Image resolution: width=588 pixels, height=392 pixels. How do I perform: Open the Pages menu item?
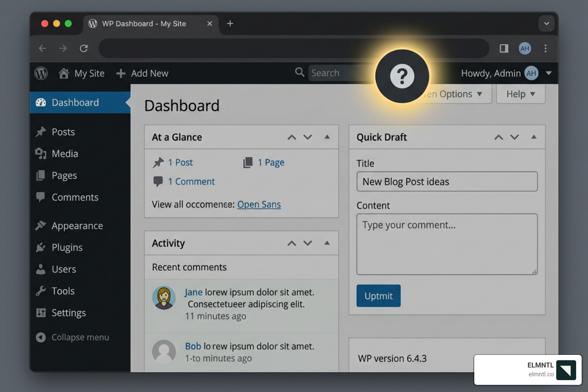[x=64, y=175]
